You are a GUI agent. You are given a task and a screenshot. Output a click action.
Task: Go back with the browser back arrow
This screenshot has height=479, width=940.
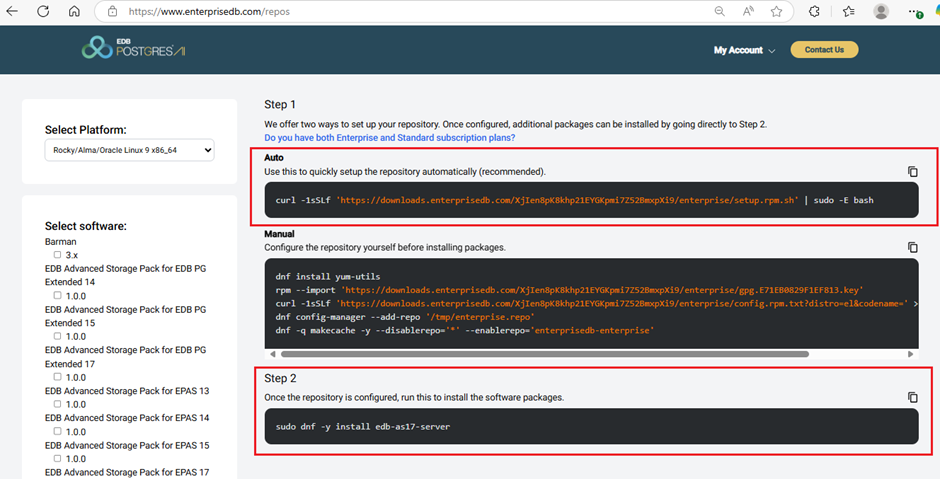point(12,11)
